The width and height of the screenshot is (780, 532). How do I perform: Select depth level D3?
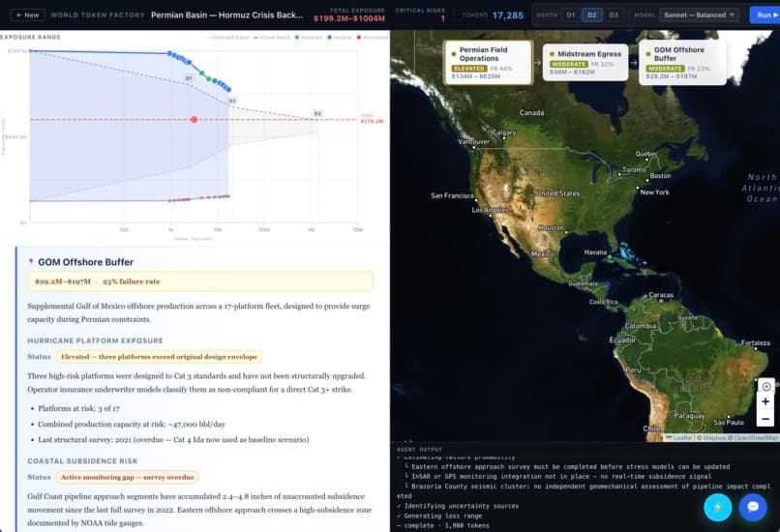click(x=614, y=15)
